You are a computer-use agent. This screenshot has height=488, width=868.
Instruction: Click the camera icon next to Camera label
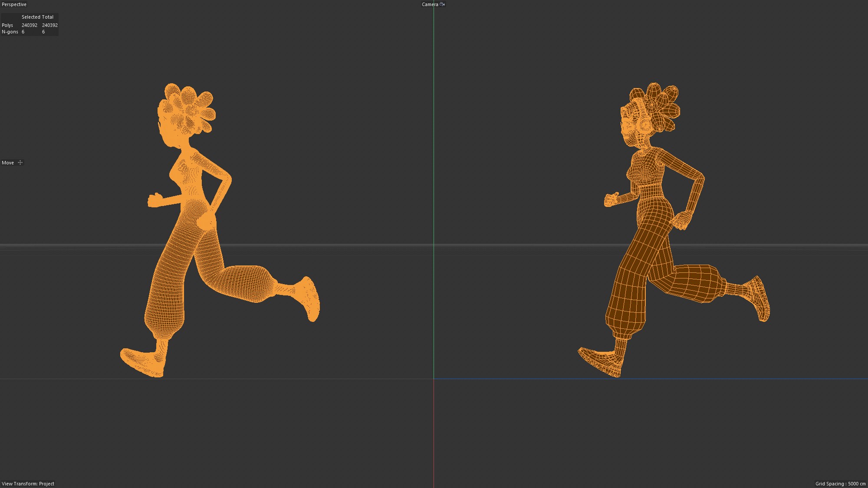point(442,4)
